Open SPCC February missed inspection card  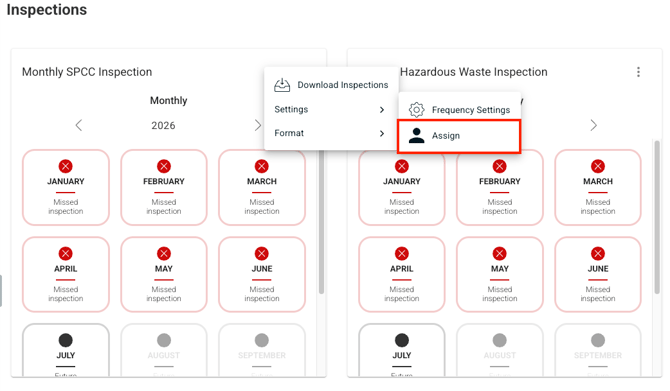click(164, 187)
